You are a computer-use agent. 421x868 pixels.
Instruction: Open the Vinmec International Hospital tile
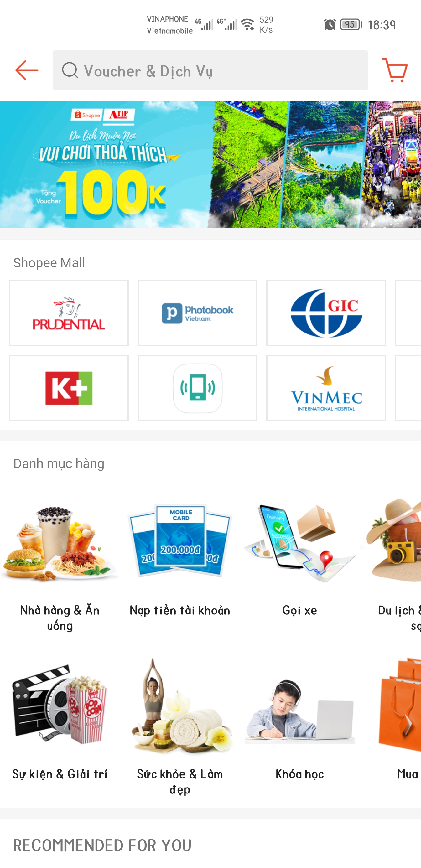326,388
